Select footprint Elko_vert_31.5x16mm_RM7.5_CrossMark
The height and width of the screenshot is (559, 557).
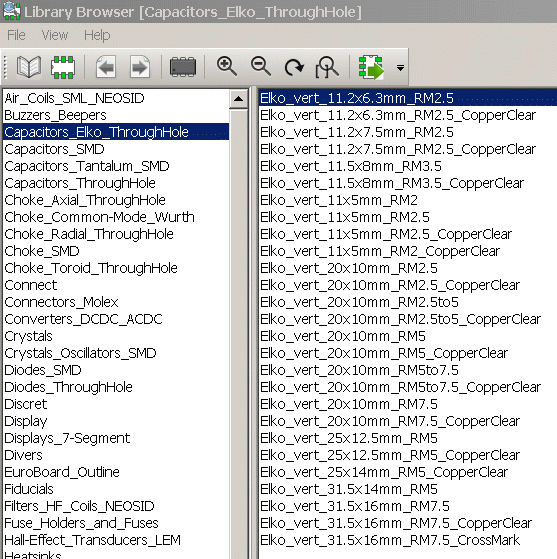(390, 540)
